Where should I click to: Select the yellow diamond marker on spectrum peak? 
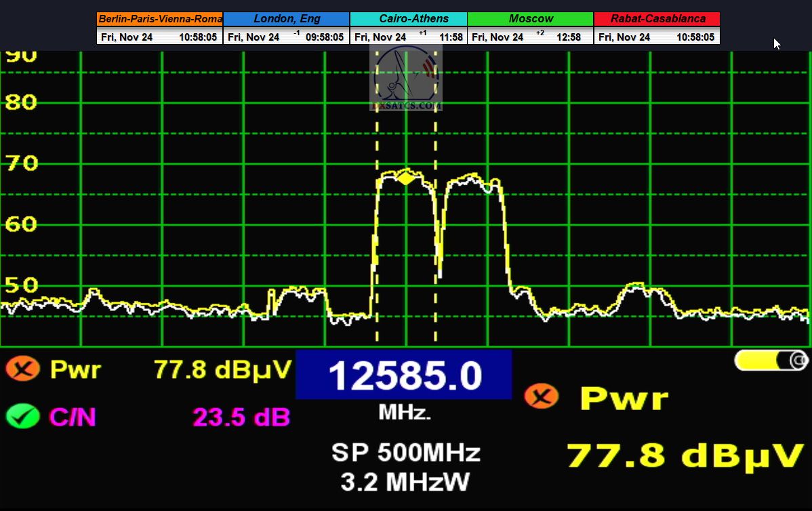405,178
